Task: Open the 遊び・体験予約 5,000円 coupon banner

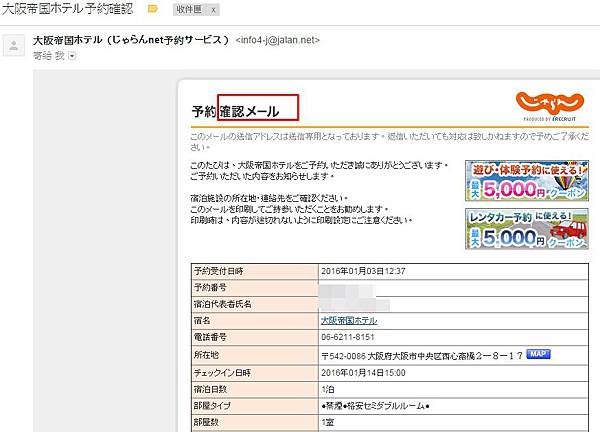Action: coord(527,181)
